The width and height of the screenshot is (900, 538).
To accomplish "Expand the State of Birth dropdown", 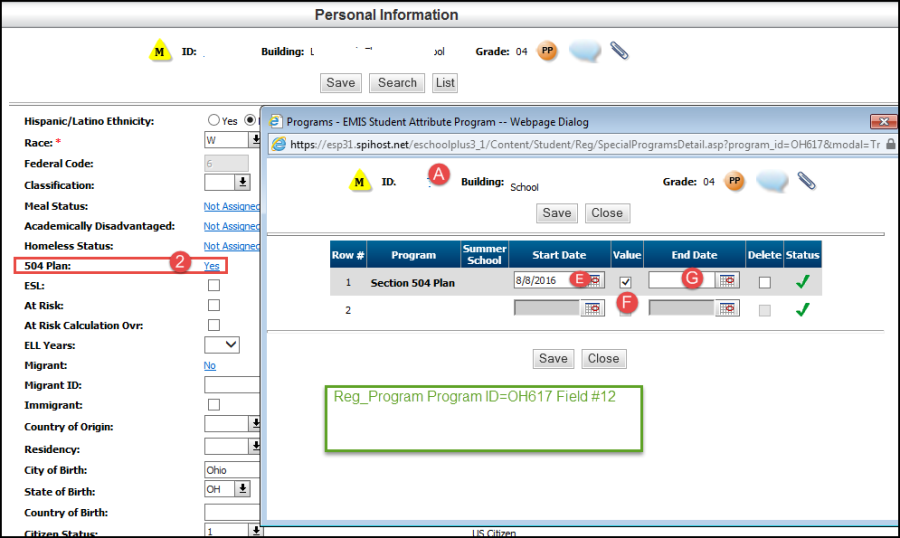I will (242, 489).
